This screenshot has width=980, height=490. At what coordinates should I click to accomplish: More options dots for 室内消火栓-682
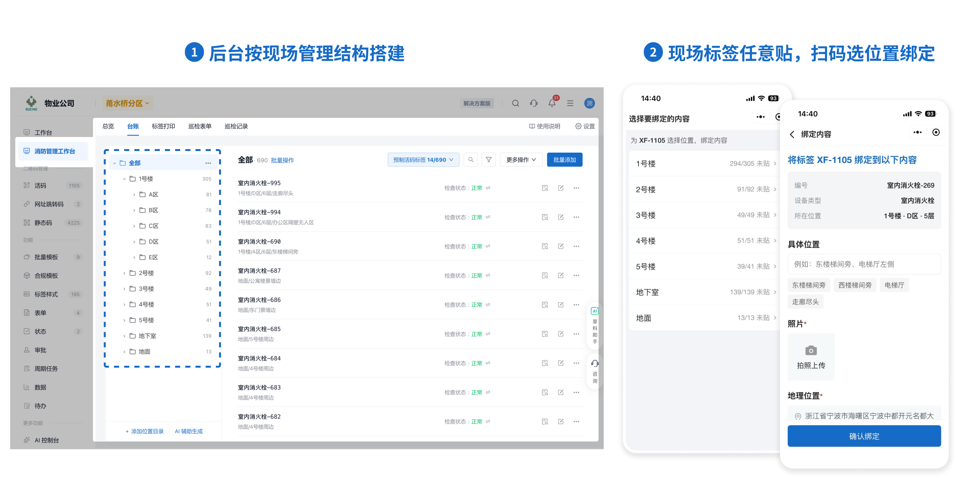[x=576, y=422]
